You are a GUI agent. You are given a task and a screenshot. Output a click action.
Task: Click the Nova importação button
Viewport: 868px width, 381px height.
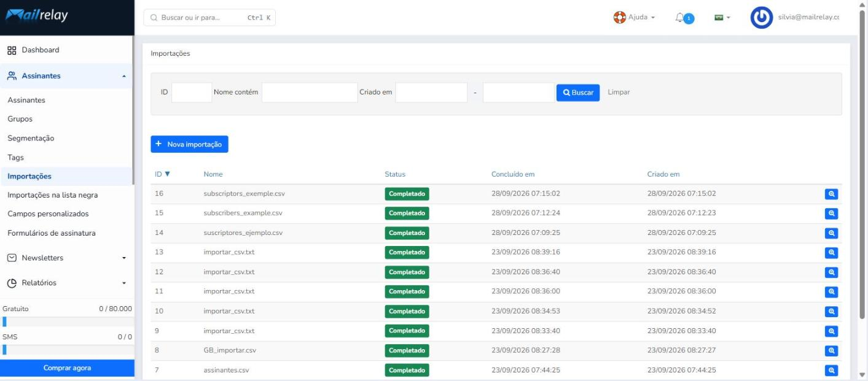pyautogui.click(x=189, y=144)
